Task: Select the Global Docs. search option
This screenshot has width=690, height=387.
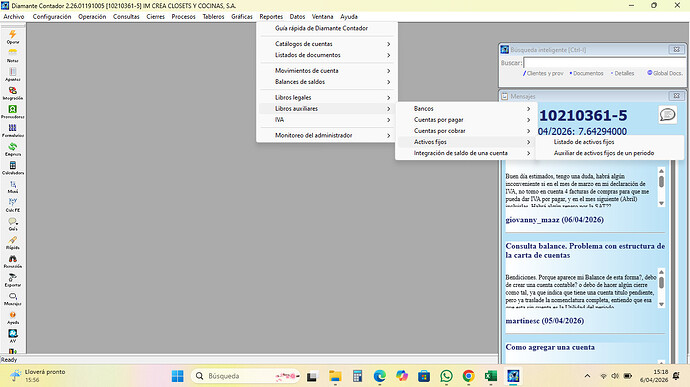Action: [x=665, y=73]
